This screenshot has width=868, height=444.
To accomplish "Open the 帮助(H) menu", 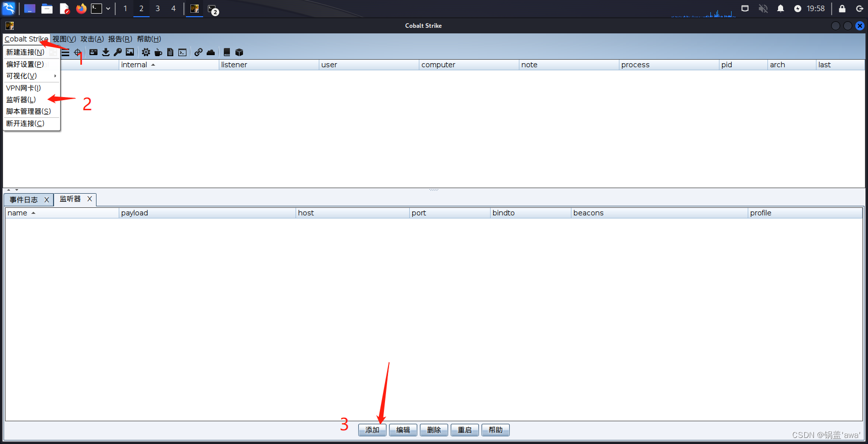I will (x=149, y=39).
